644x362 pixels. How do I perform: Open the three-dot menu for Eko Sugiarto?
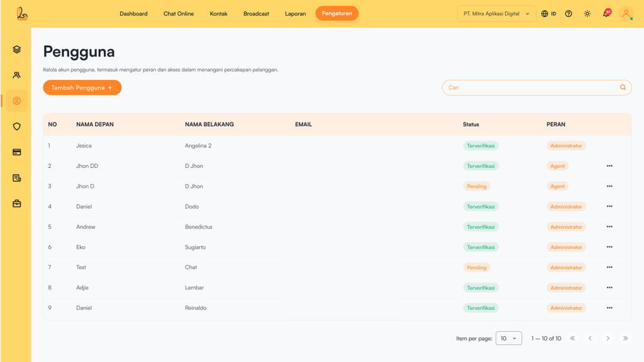point(609,247)
